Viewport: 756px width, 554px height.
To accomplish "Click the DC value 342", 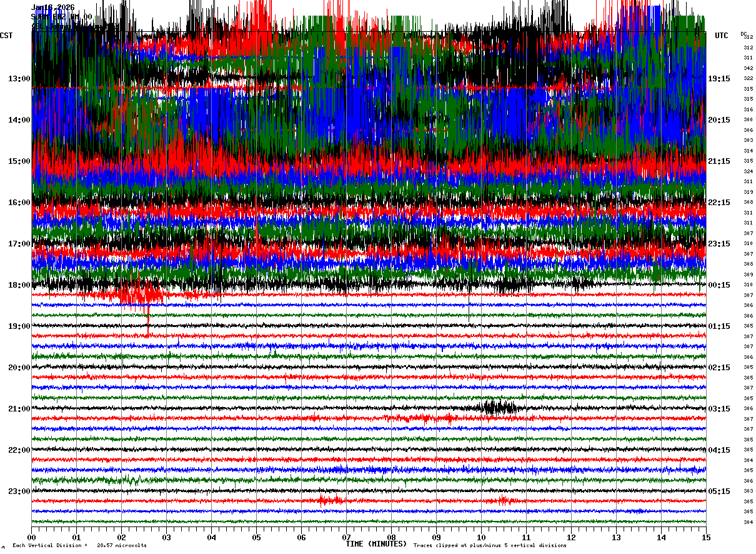I will pyautogui.click(x=748, y=68).
